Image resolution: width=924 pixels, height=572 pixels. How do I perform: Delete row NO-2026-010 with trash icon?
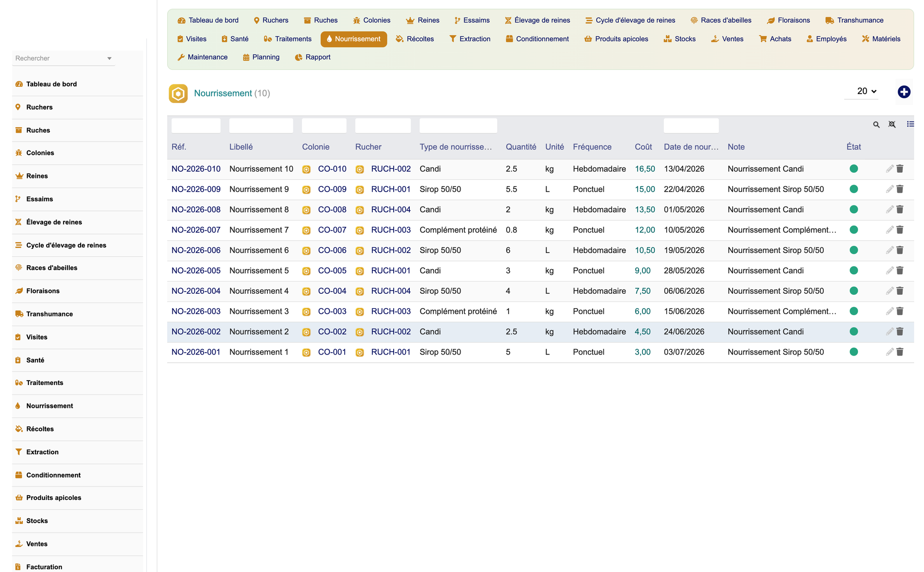(x=900, y=169)
